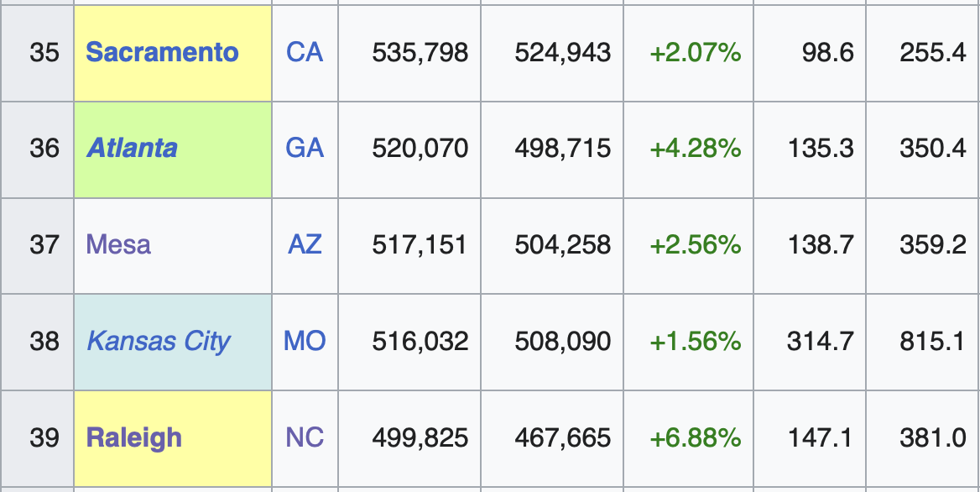980x492 pixels.
Task: Open the Sacramento city link
Action: [x=162, y=52]
